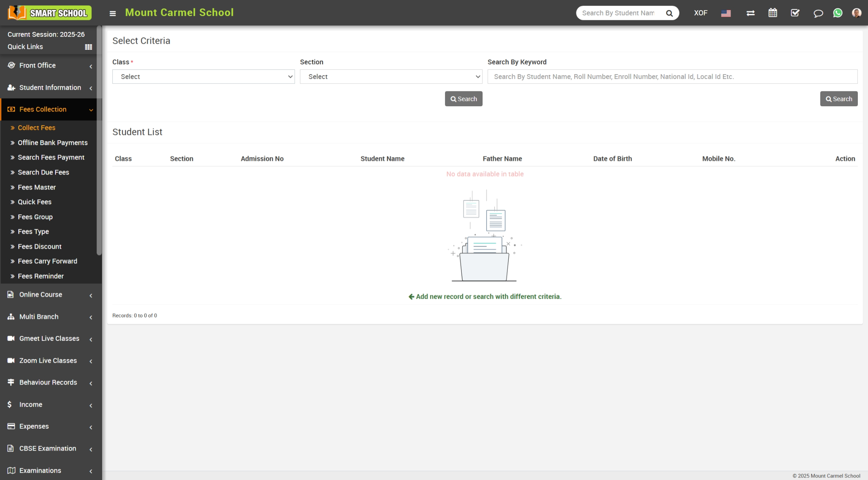Screen dimensions: 868x480
Task: Open the Class dropdown
Action: (204, 77)
